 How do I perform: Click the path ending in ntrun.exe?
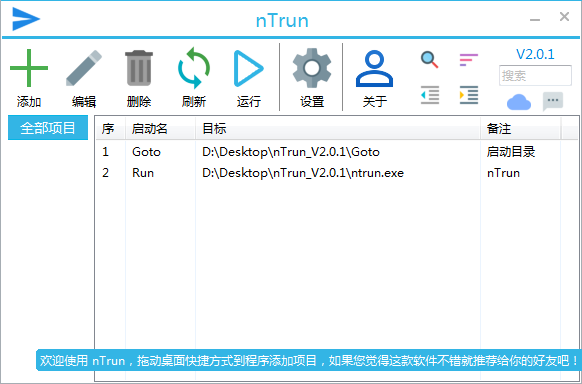point(303,173)
